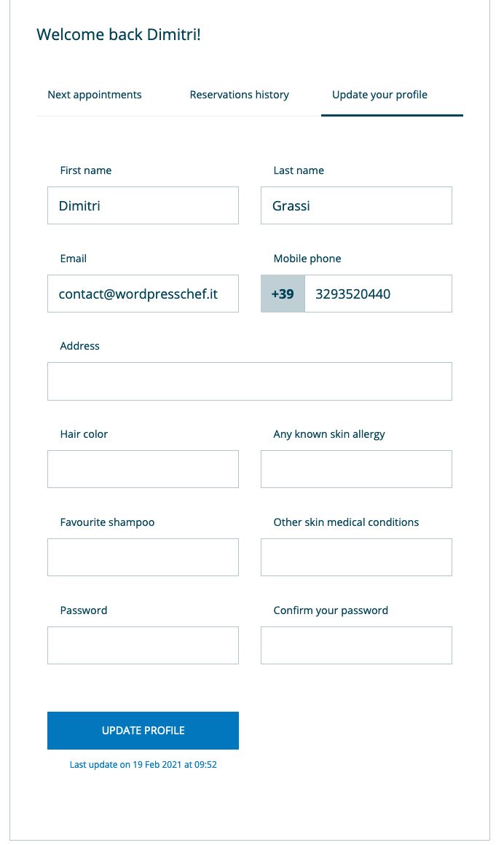Click the Hair color input box
The height and width of the screenshot is (845, 504).
click(x=143, y=469)
